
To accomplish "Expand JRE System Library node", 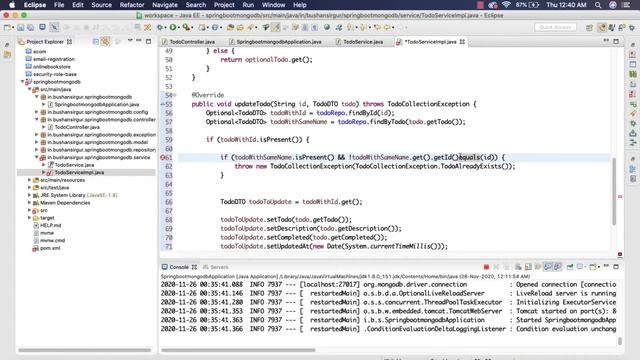I will 29,195.
